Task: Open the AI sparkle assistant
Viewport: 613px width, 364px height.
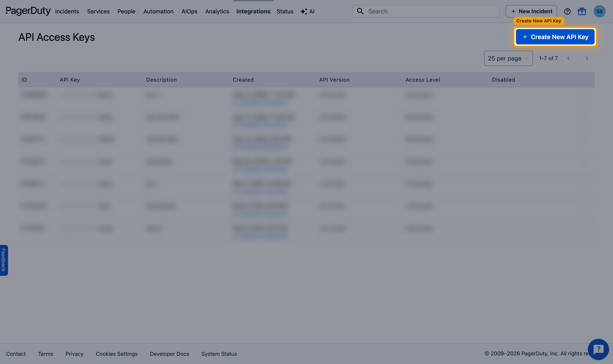Action: tap(307, 11)
